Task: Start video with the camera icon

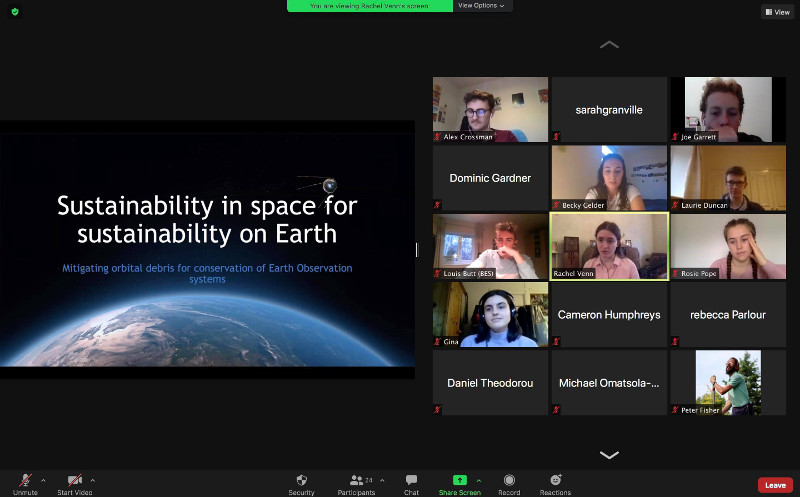Action: point(74,481)
